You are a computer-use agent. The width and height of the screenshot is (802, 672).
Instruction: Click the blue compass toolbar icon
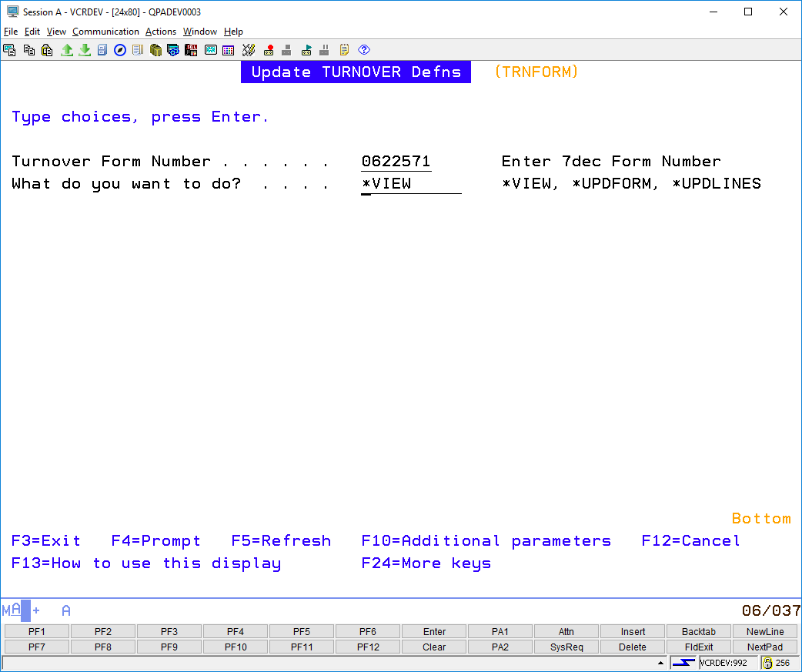120,50
